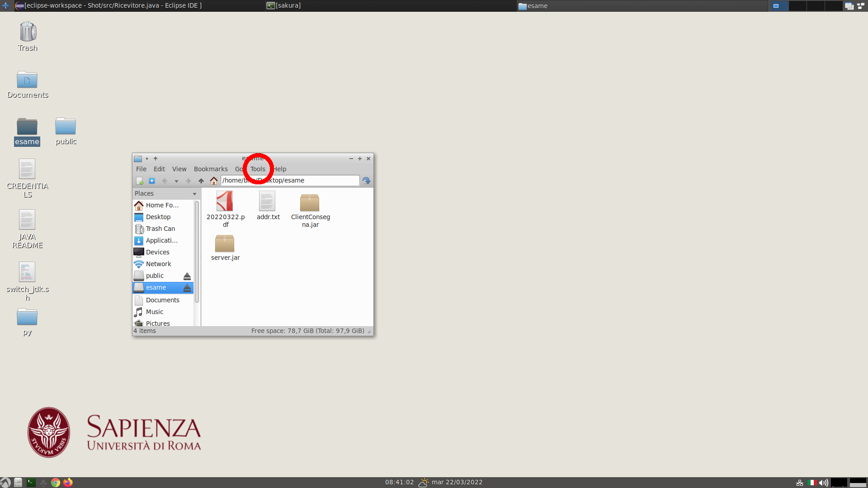Click the Places sidebar vertical scrollbar
Viewport: 868px width, 488px height.
point(197,253)
